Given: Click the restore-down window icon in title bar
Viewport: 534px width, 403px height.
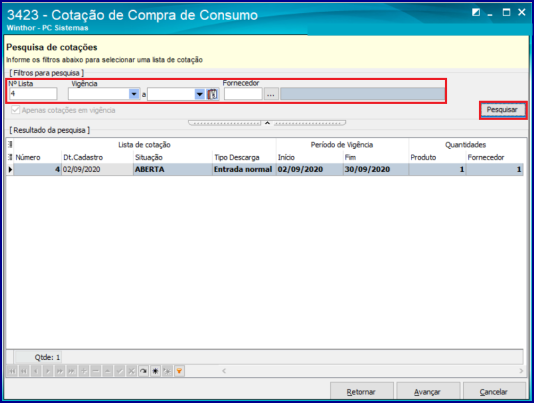Looking at the screenshot, I should point(476,13).
